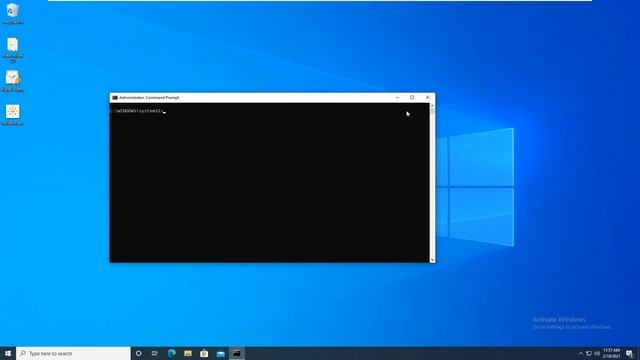
Task: Open Cortana from the taskbar
Action: pos(138,353)
